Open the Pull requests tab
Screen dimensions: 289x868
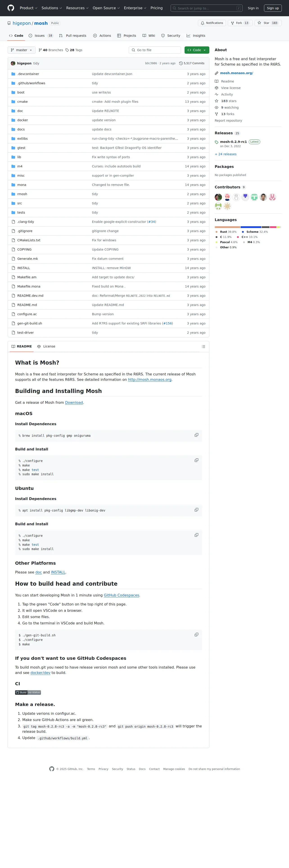[x=73, y=36]
